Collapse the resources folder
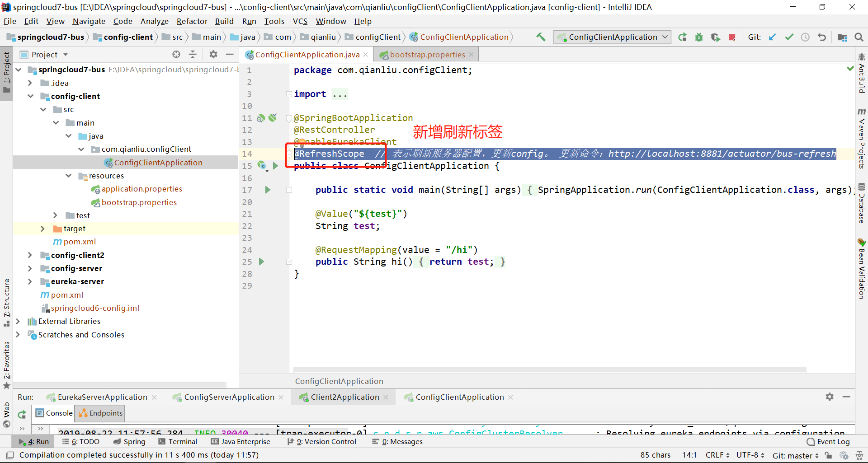The height and width of the screenshot is (463, 868). pyautogui.click(x=68, y=176)
